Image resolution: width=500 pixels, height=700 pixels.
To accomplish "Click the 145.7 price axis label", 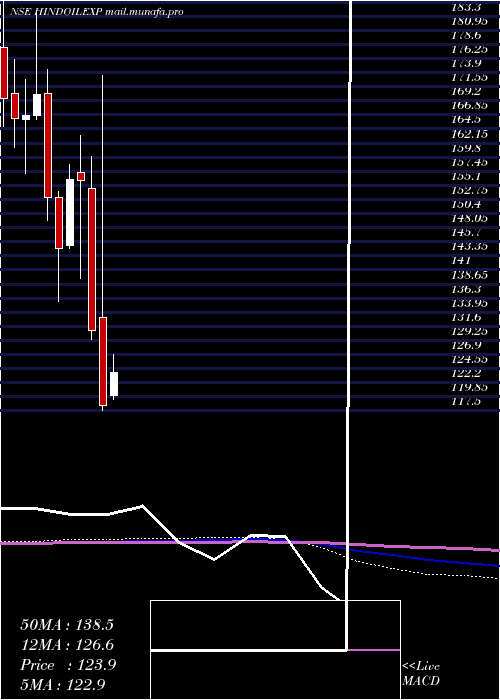I will point(466,232).
